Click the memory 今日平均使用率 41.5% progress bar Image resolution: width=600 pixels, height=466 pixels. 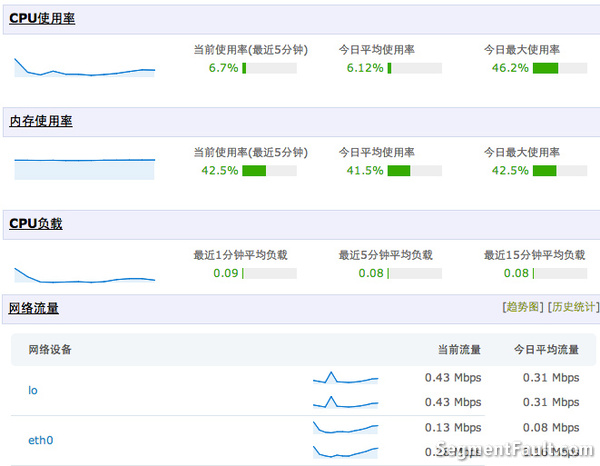tap(414, 170)
